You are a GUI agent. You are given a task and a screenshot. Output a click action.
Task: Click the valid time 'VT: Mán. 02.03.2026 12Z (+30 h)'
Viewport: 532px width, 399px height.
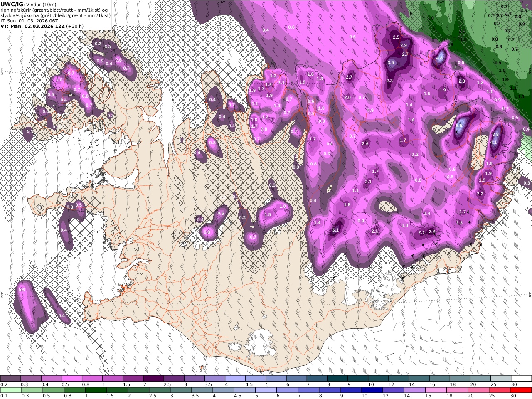[42, 26]
